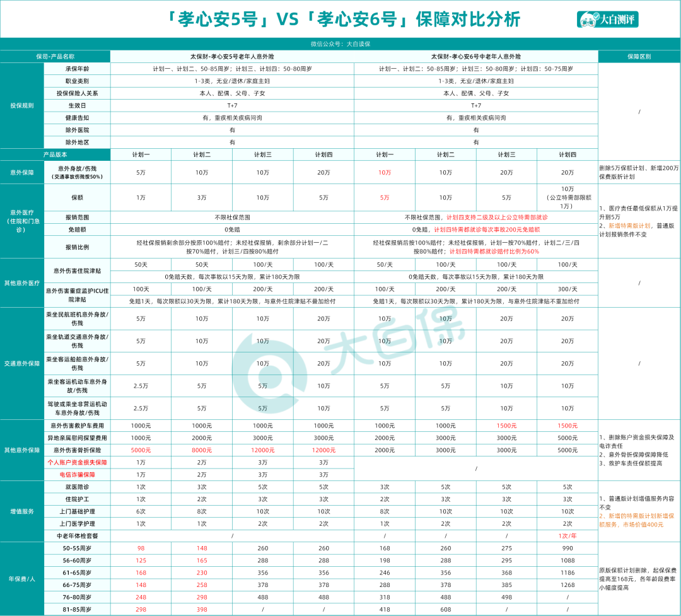Select the 交通意外保障 category cell
Image resolution: width=681 pixels, height=616 pixels.
coord(22,363)
